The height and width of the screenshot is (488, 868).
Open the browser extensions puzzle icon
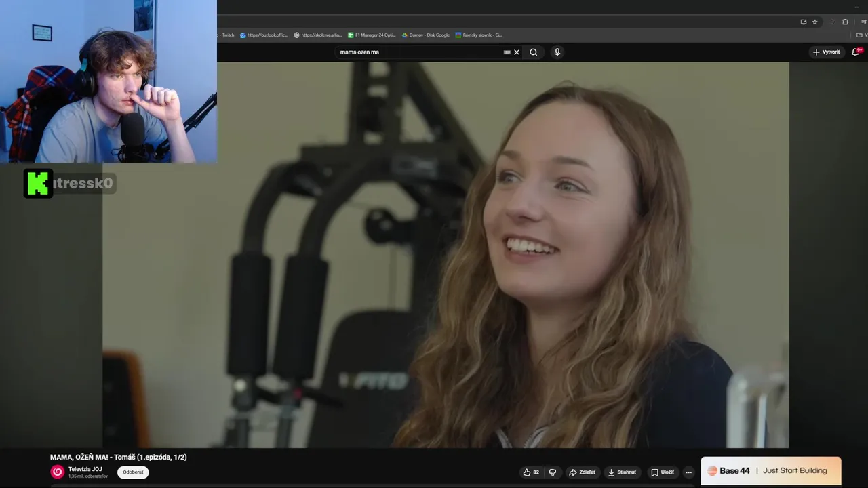pos(845,22)
